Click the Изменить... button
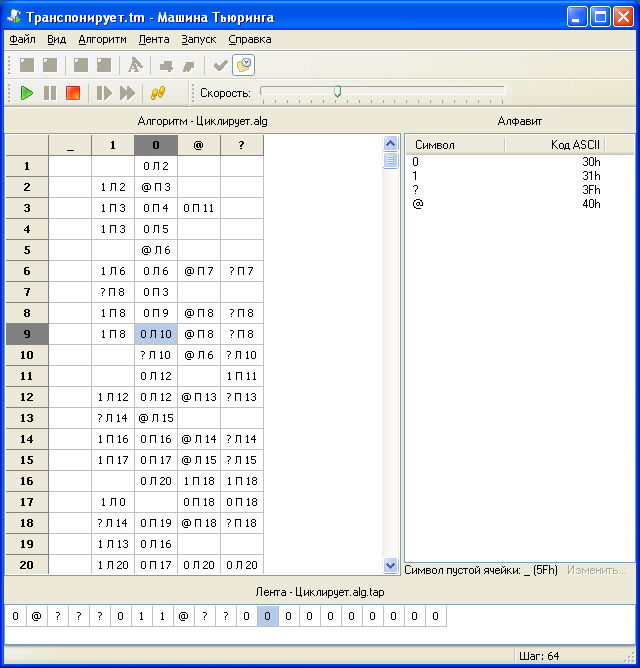640x668 pixels. (x=597, y=570)
